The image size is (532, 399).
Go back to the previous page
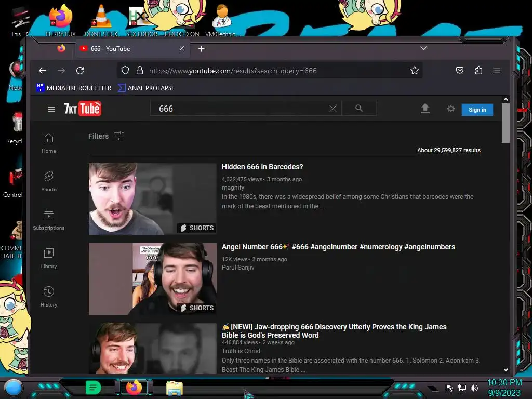click(x=43, y=71)
